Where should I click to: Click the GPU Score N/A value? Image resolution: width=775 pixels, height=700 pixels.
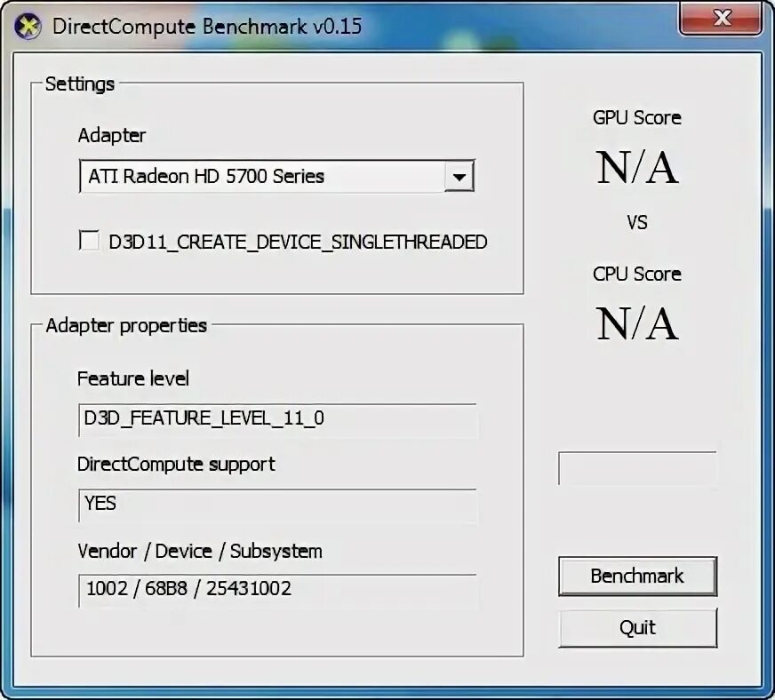pyautogui.click(x=637, y=168)
